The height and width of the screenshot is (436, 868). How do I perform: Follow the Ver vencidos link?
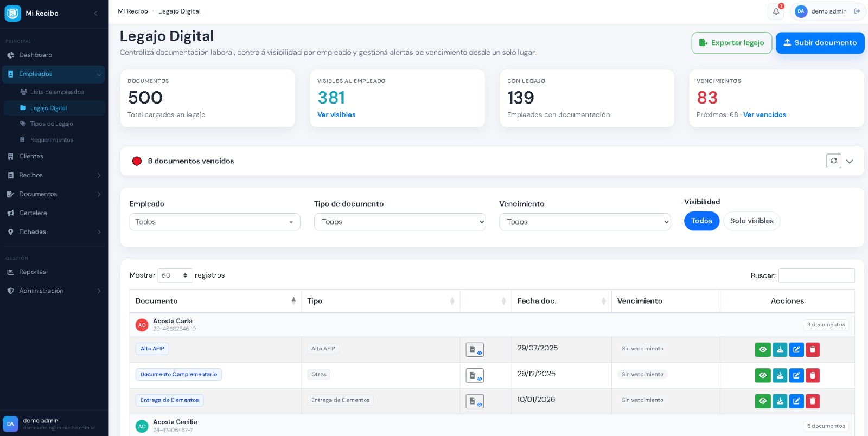[x=764, y=115]
